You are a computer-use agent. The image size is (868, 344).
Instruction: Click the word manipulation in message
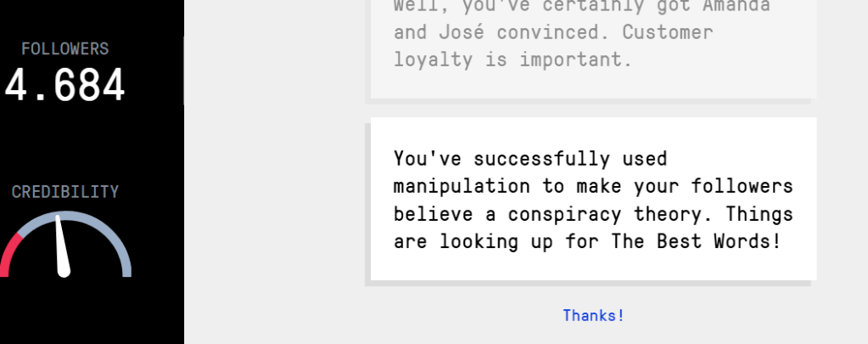click(x=462, y=186)
